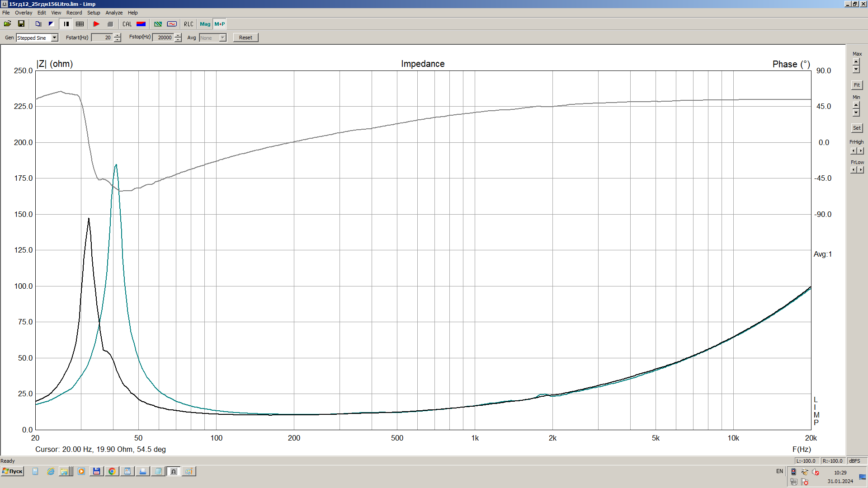The height and width of the screenshot is (488, 868).
Task: Click the Fit button
Action: coord(857,85)
